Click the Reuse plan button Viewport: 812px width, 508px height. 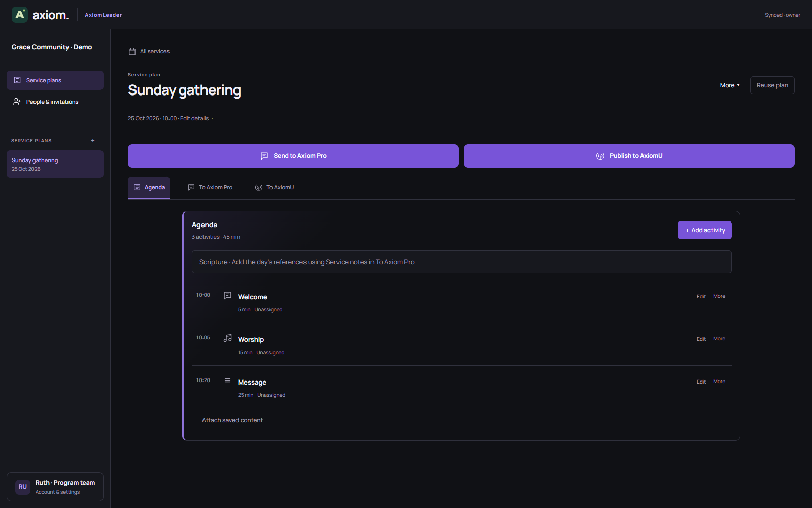click(772, 85)
